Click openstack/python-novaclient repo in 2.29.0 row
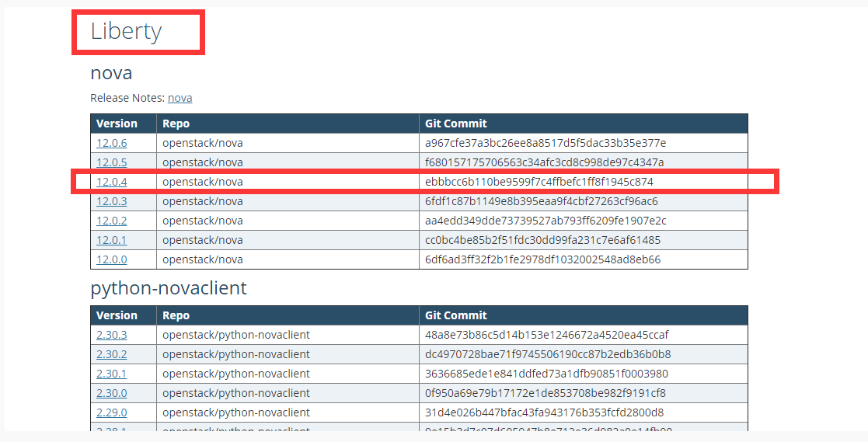The width and height of the screenshot is (868, 442). click(236, 412)
